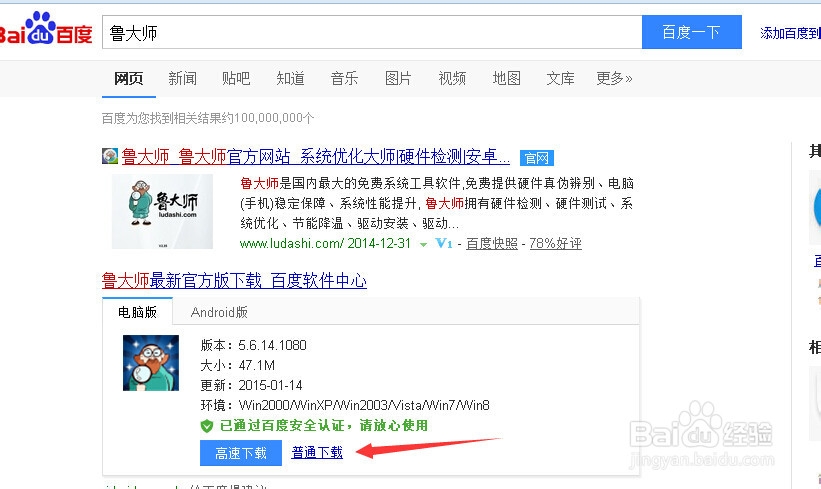The height and width of the screenshot is (489, 821).
Task: Click the result count text 100,000,000个
Action: [273, 118]
